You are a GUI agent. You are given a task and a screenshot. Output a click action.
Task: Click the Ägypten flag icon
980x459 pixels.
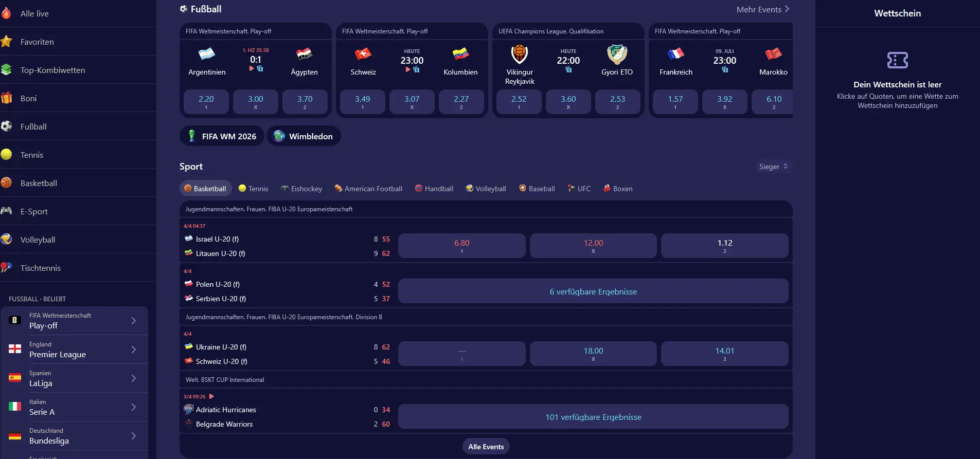[305, 54]
